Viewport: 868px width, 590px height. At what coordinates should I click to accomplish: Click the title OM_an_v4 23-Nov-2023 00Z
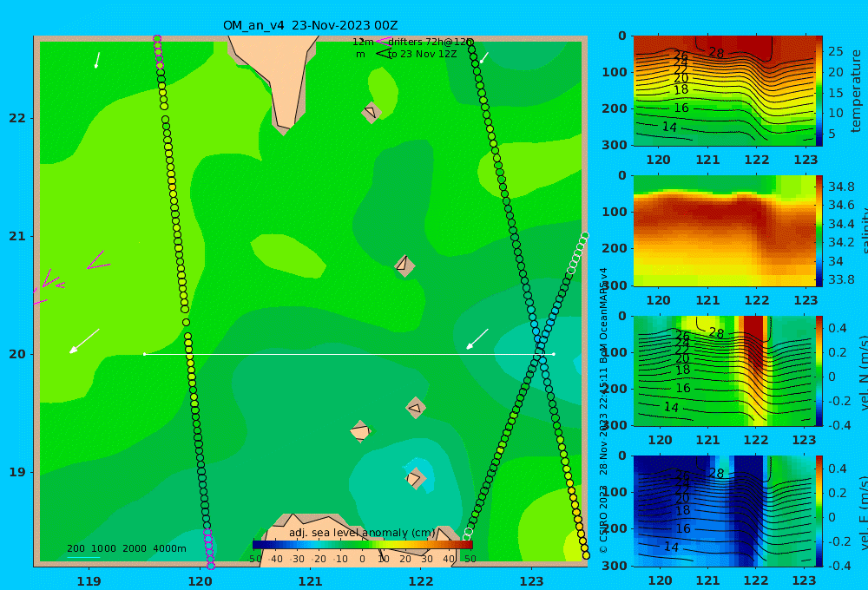click(x=310, y=25)
